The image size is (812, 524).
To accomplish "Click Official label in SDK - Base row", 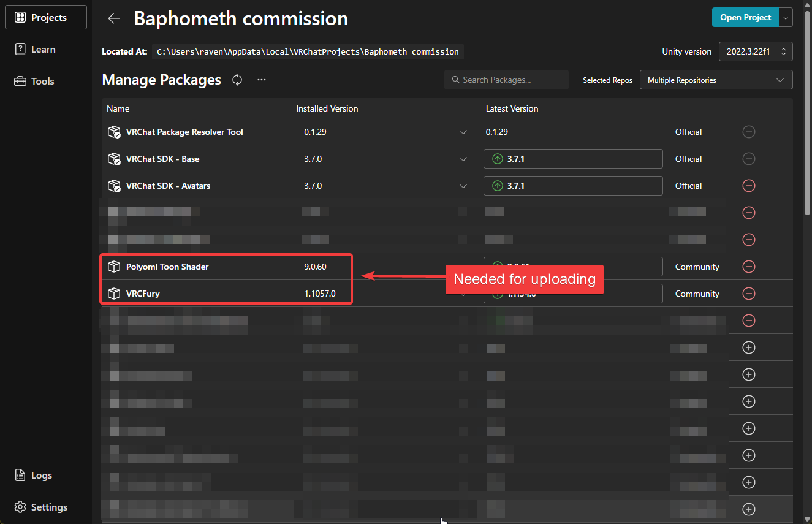I will point(689,159).
